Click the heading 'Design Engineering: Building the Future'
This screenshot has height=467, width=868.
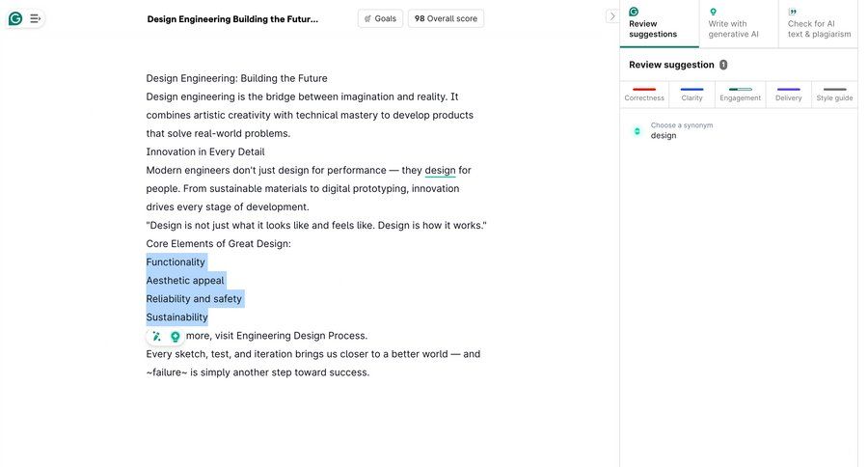[236, 78]
